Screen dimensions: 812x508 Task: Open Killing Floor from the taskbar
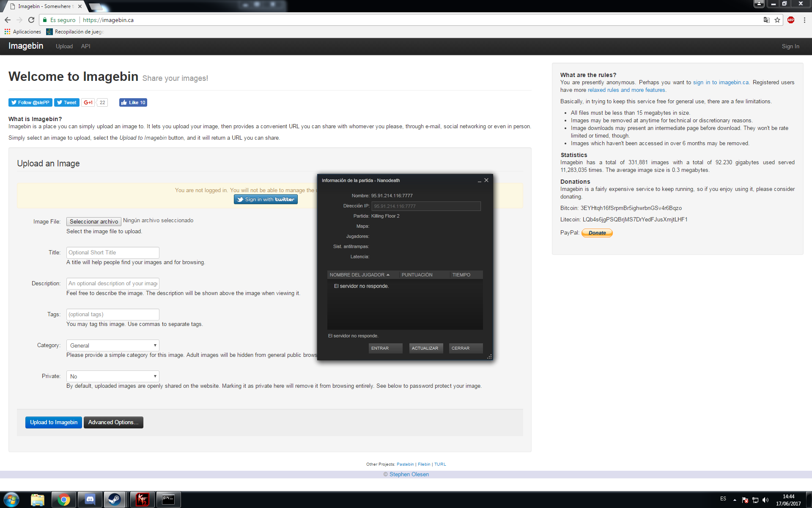pyautogui.click(x=143, y=500)
